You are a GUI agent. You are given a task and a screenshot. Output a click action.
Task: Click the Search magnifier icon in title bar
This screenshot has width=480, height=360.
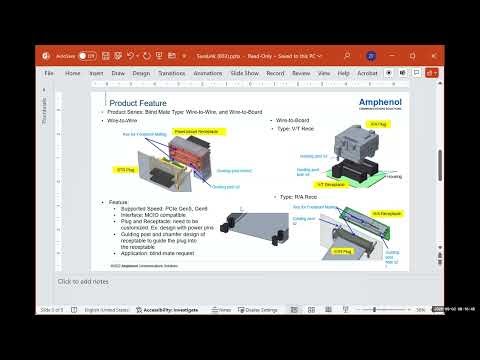(347, 56)
